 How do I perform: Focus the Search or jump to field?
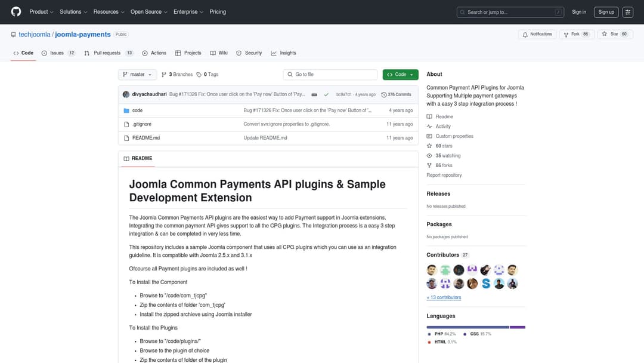coord(510,13)
